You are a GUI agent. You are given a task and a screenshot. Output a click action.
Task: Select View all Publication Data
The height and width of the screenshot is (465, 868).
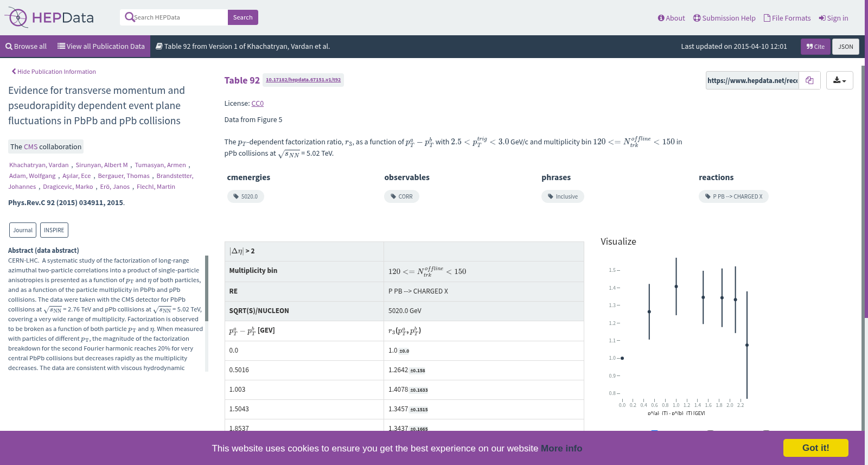click(x=101, y=47)
